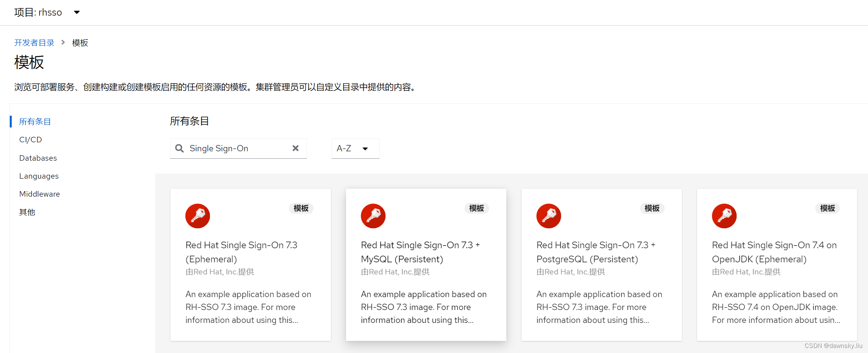This screenshot has height=353, width=868.
Task: Select the 其他 category
Action: click(x=27, y=212)
